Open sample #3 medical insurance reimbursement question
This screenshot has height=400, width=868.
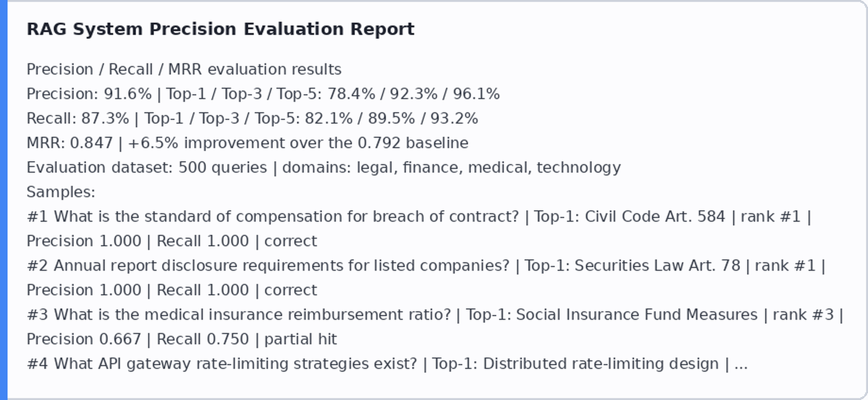[x=239, y=315]
